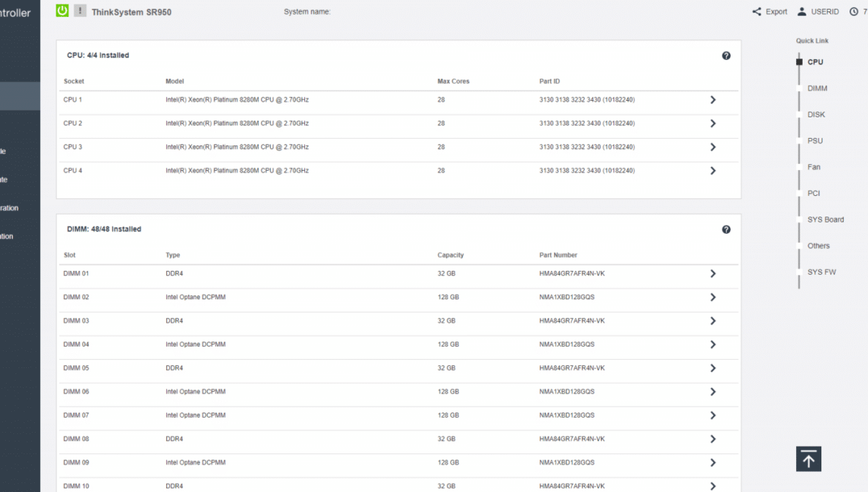Click the CPU 1 socket cell
The width and height of the screenshot is (868, 492).
click(73, 99)
